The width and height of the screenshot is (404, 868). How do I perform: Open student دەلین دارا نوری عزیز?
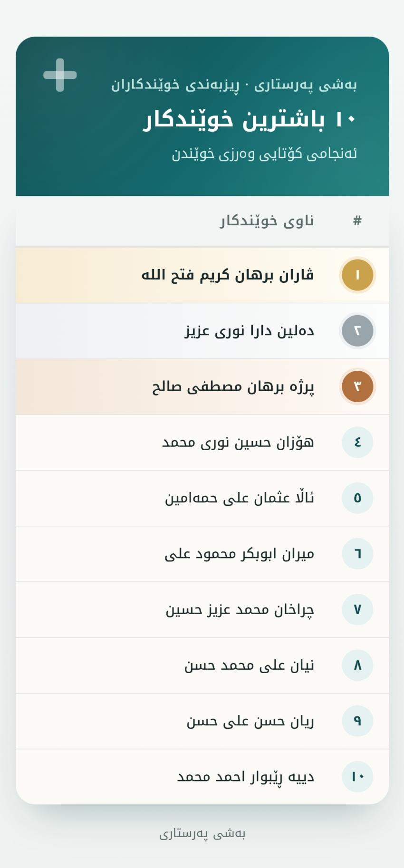point(202,330)
